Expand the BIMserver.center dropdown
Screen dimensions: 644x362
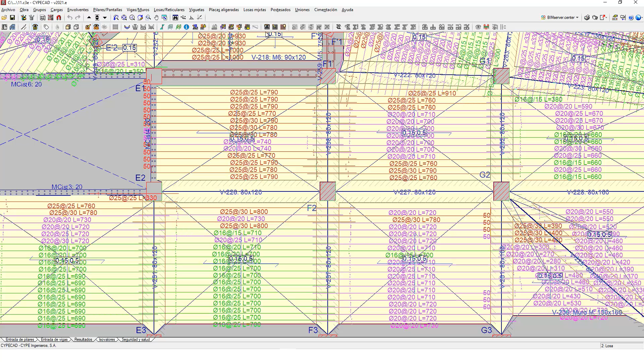point(577,17)
